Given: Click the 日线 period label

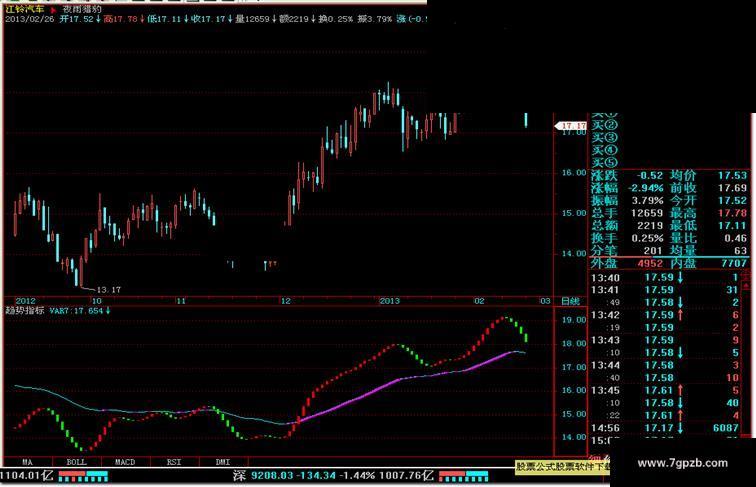Looking at the screenshot, I should tap(570, 301).
